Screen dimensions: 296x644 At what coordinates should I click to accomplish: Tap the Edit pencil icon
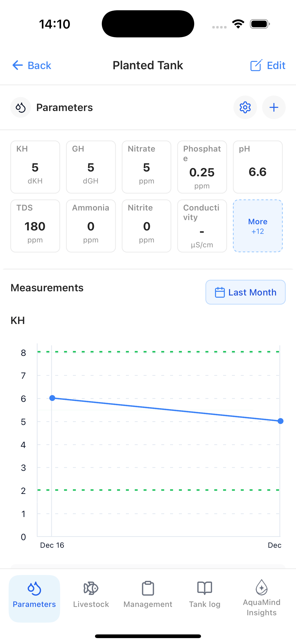pyautogui.click(x=256, y=66)
